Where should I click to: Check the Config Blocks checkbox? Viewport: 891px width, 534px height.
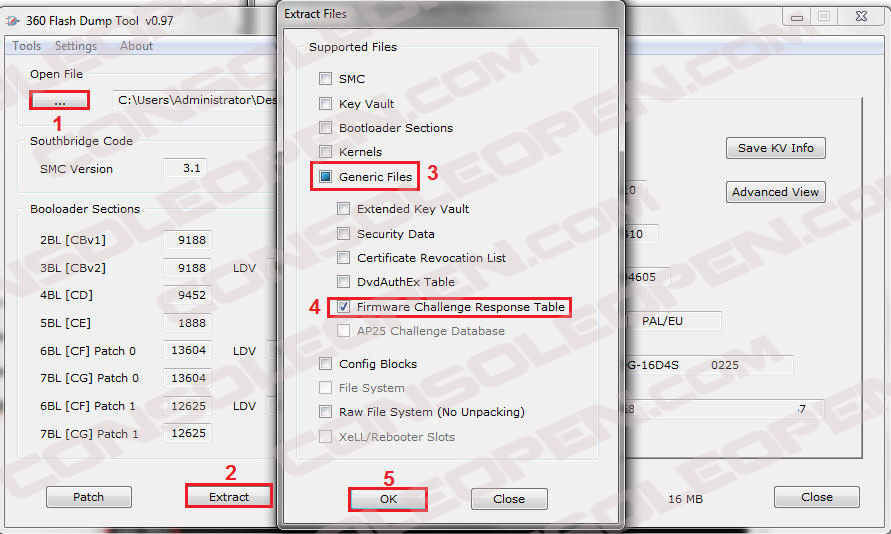coord(325,364)
